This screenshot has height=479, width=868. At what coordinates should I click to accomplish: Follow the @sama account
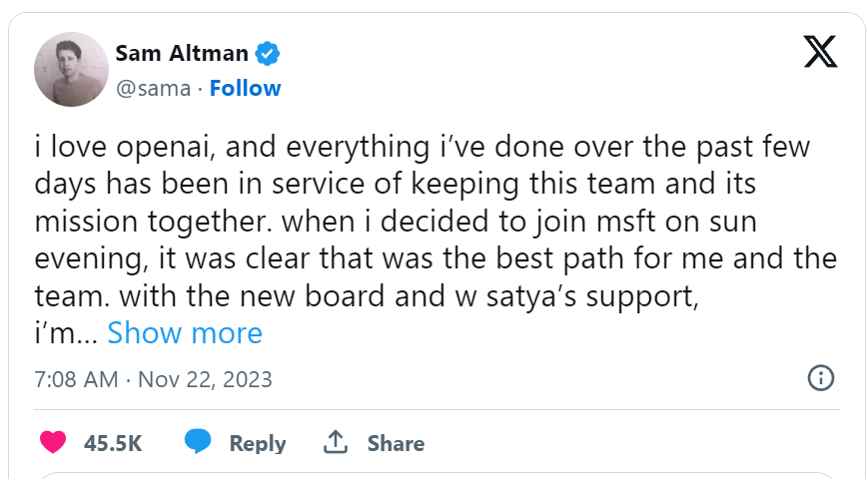pos(245,88)
